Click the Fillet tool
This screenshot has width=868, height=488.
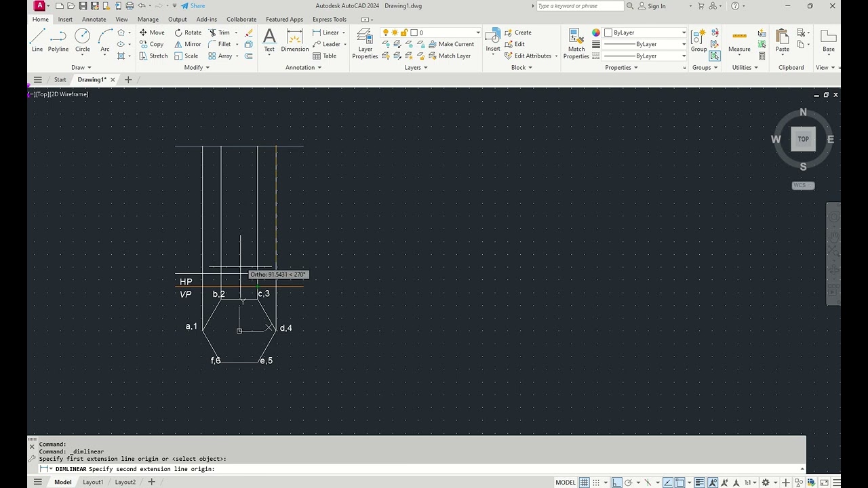pos(220,44)
